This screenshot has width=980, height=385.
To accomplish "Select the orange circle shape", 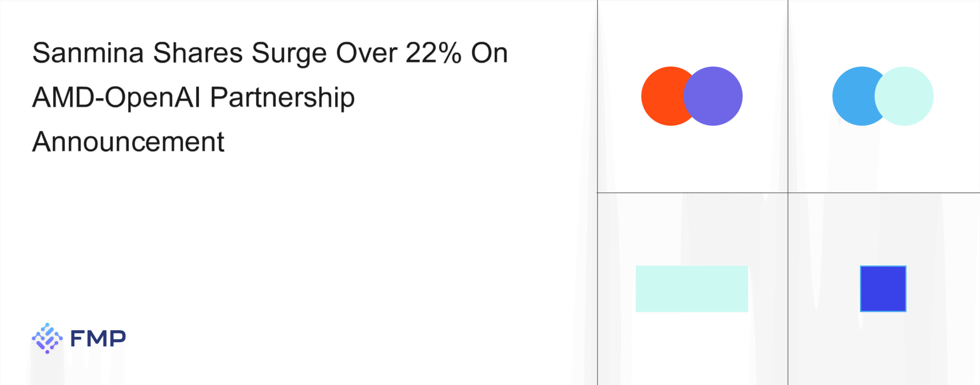I will point(661,96).
